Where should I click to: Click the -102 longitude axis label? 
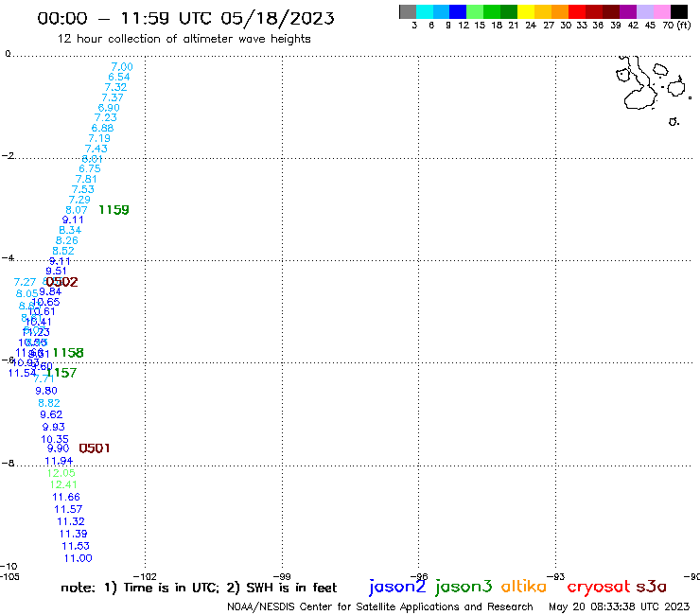(x=145, y=576)
